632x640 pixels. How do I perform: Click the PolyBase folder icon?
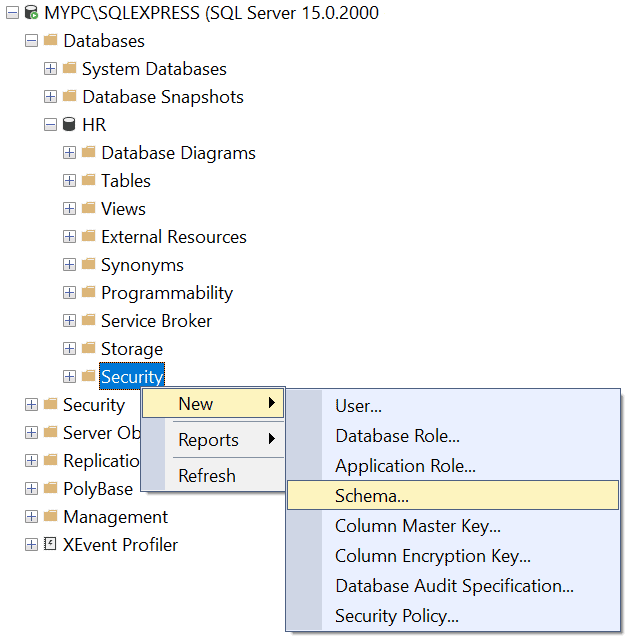tap(50, 489)
